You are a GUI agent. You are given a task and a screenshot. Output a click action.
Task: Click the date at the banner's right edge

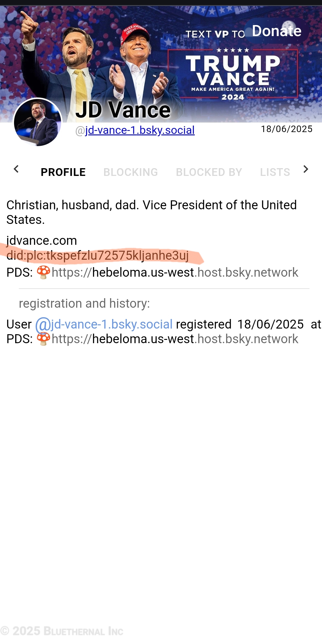pyautogui.click(x=287, y=129)
